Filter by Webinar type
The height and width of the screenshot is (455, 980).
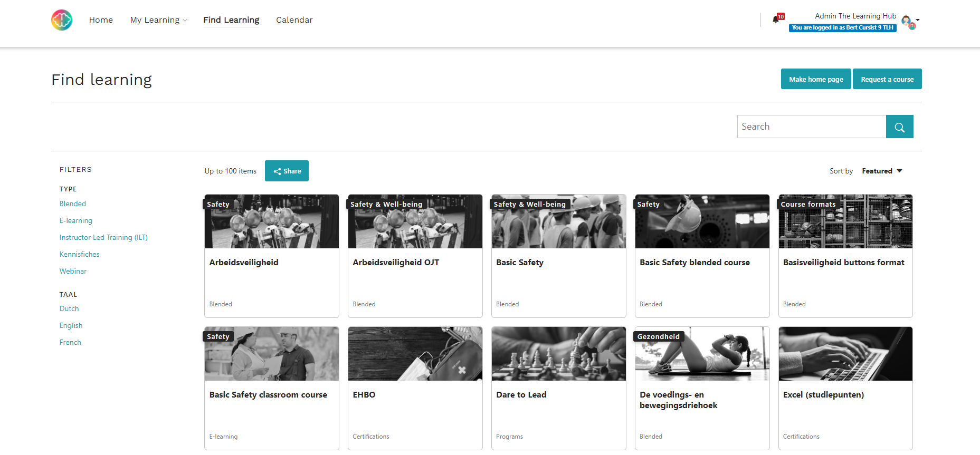click(73, 271)
